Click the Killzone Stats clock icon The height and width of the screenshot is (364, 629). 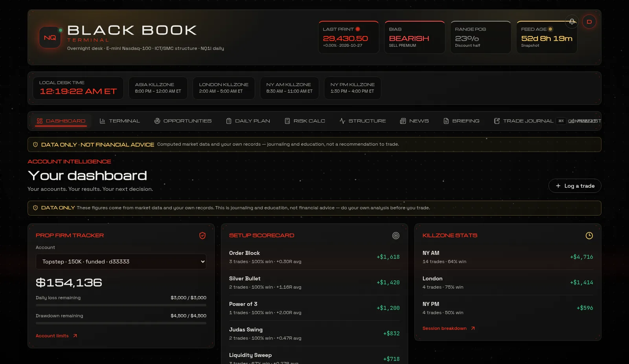pos(589,236)
